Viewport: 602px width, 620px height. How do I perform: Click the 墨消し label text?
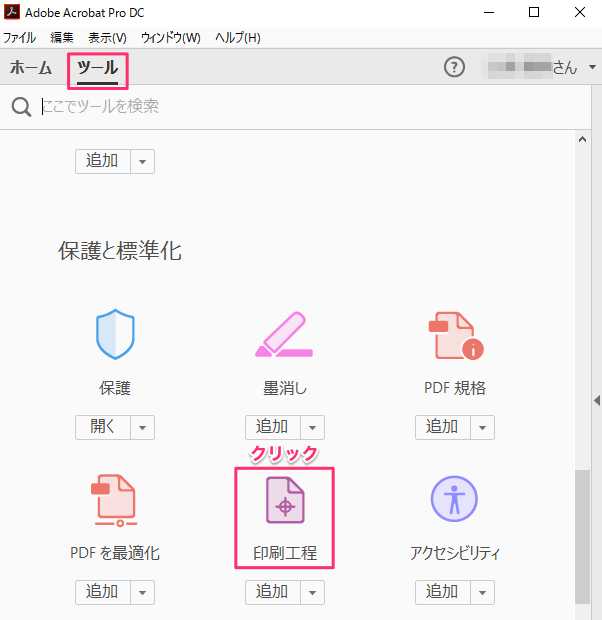tap(285, 388)
